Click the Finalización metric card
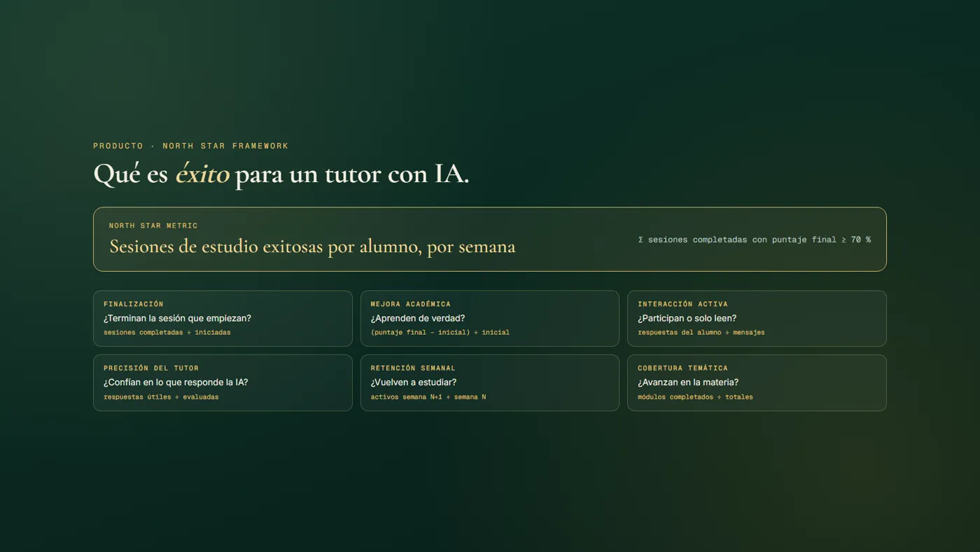980x552 pixels. click(223, 319)
